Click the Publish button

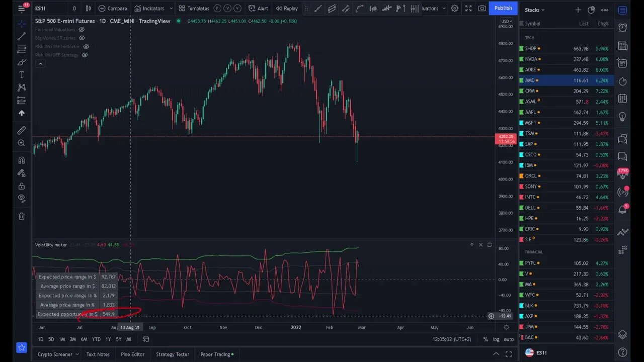503,8
